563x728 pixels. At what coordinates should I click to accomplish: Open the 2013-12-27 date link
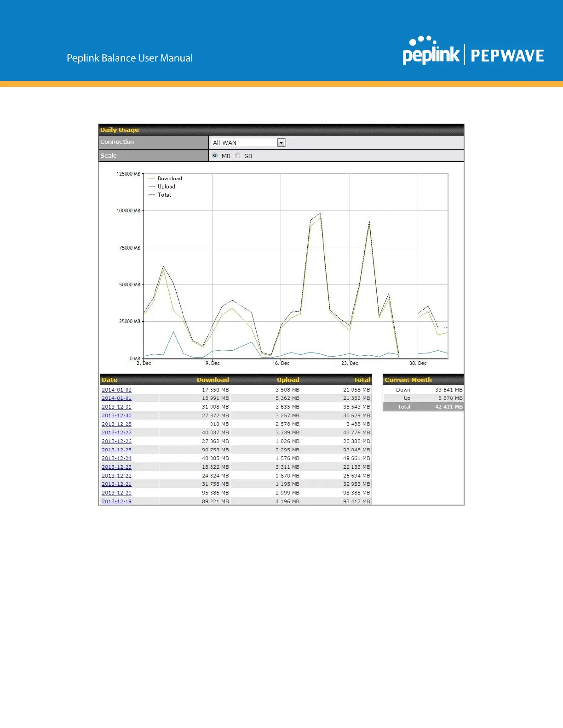(116, 432)
